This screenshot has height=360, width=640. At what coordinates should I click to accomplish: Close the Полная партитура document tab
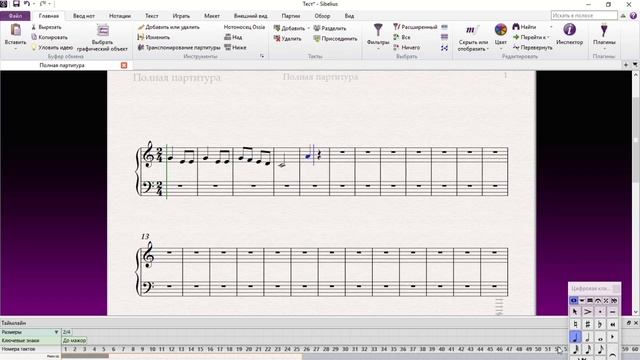124,65
